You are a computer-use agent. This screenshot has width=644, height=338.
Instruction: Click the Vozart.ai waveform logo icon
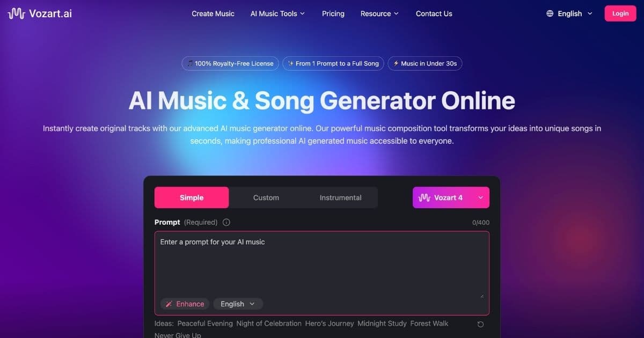click(x=16, y=13)
